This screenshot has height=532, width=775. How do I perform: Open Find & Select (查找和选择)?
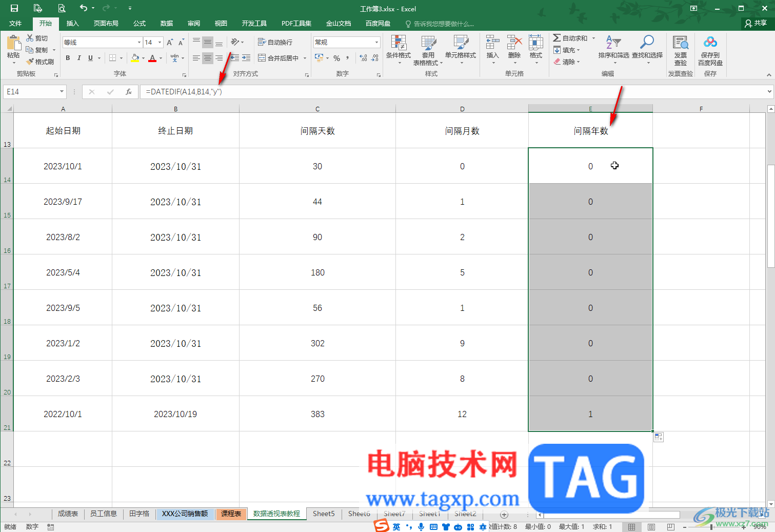coord(647,50)
